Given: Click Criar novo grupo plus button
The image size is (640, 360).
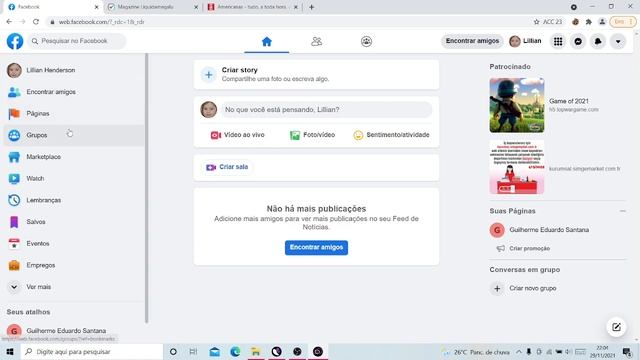Looking at the screenshot, I should click(x=497, y=289).
